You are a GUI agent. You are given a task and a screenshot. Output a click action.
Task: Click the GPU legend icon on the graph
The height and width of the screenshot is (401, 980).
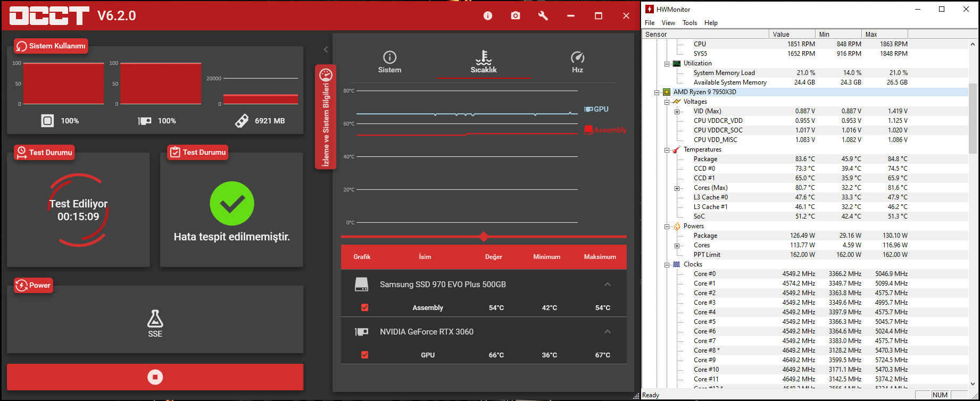588,109
